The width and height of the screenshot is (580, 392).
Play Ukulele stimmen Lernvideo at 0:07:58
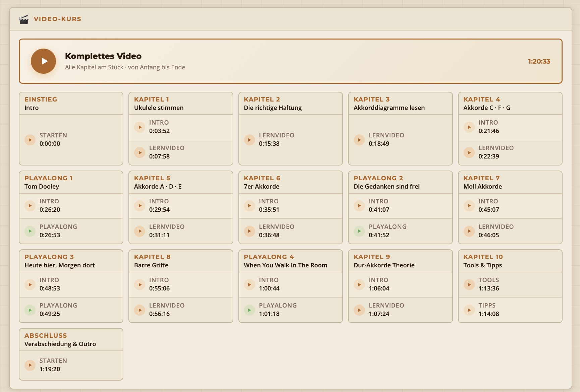[140, 152]
